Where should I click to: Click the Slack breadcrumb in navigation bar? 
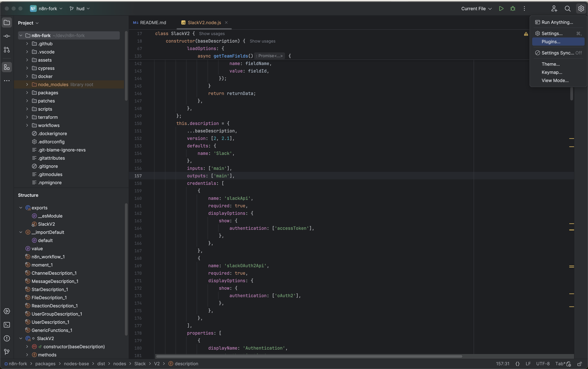point(140,364)
